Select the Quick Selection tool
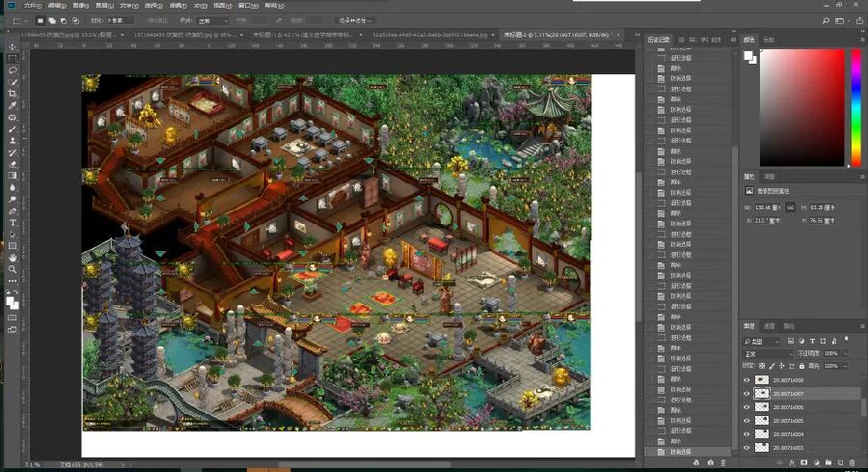Screen dimensions: 868x472 pos(13,82)
